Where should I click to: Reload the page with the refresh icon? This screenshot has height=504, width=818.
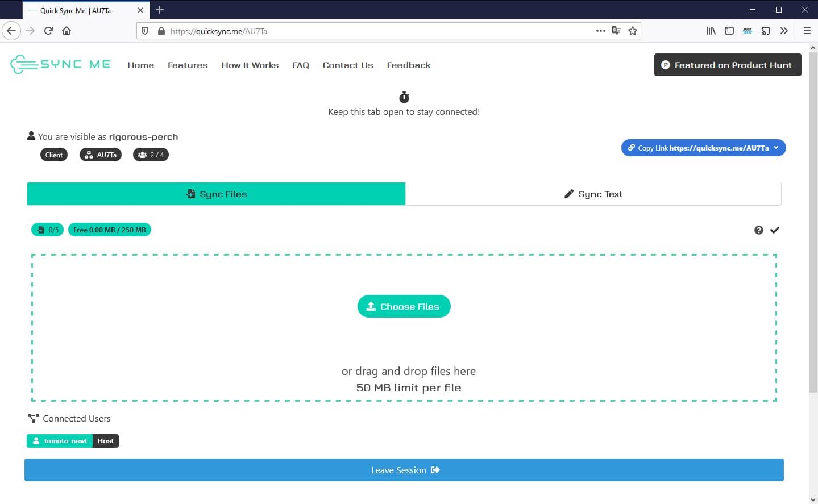[48, 31]
